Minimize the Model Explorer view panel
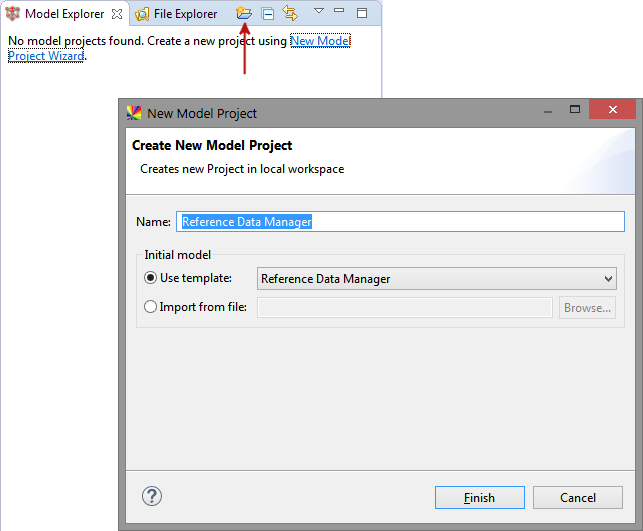643x531 pixels. 339,11
